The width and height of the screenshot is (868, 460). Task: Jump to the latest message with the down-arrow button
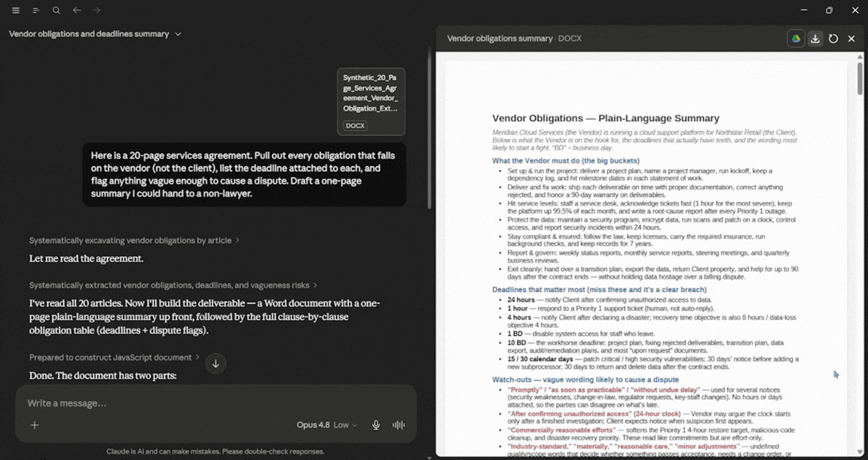(216, 363)
